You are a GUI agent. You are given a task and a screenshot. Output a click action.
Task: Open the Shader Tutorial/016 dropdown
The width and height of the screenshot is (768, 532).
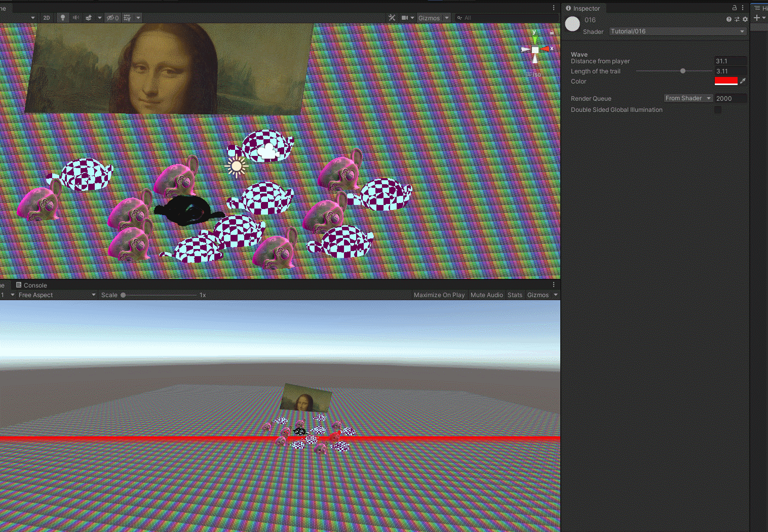coord(678,31)
